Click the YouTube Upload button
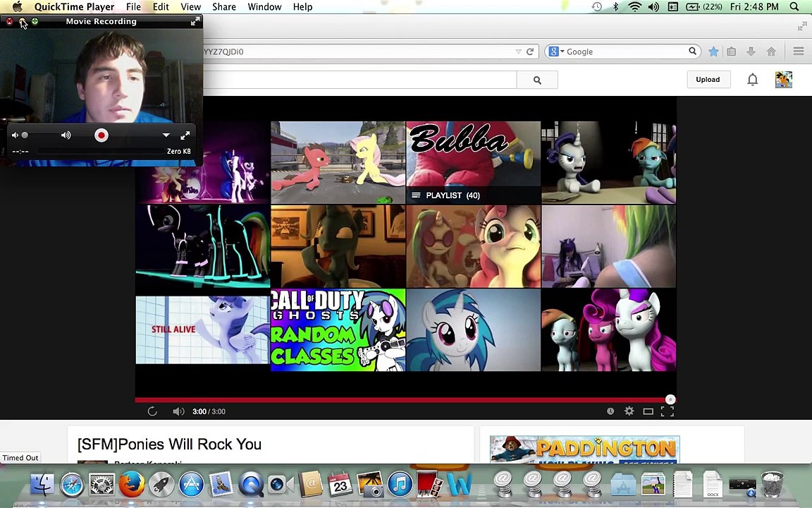 pos(708,79)
